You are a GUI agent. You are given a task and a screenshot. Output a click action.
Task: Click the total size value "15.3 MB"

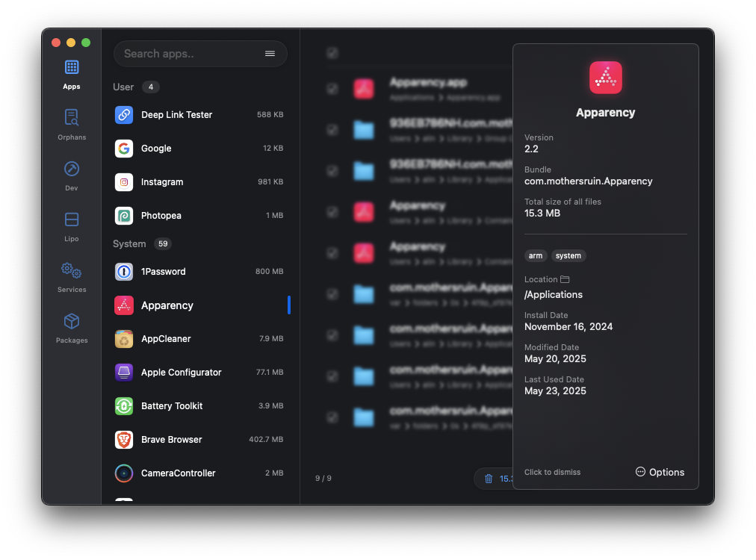(x=542, y=214)
